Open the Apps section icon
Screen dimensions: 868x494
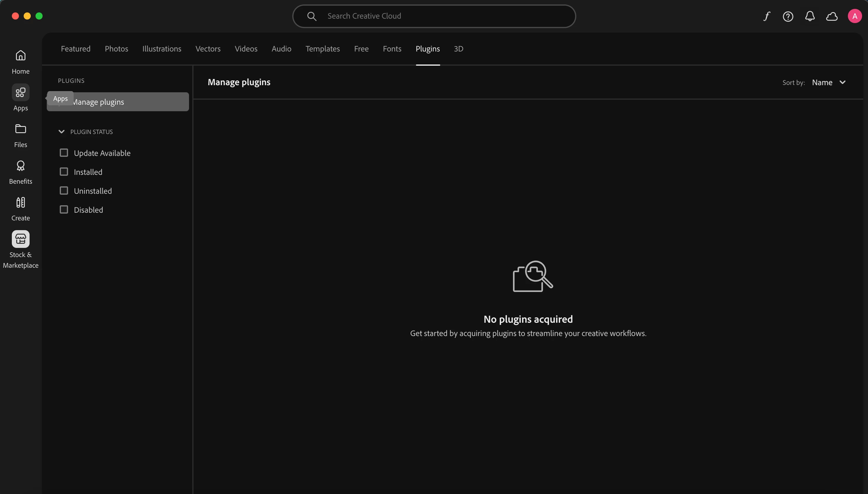(x=20, y=92)
